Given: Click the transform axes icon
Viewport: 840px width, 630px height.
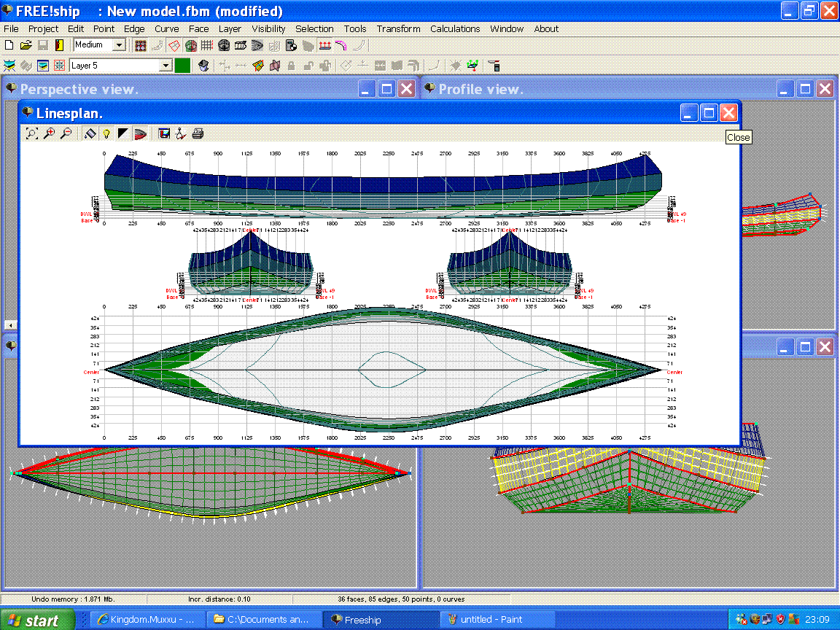Looking at the screenshot, I should tap(472, 66).
